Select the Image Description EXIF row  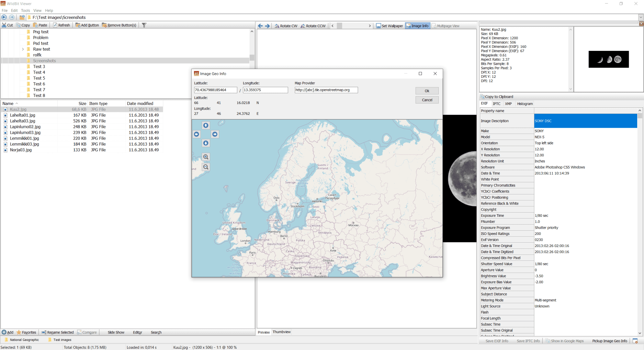click(559, 121)
